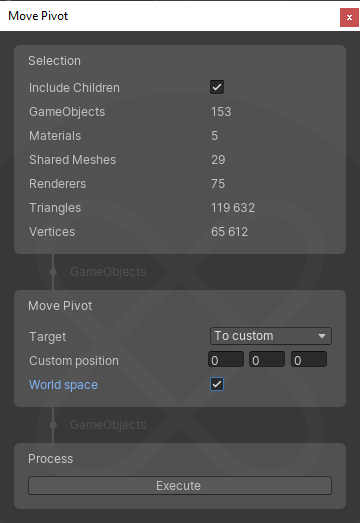Image resolution: width=360 pixels, height=523 pixels.
Task: Click the arrow on the Target dropdown
Action: pyautogui.click(x=322, y=336)
